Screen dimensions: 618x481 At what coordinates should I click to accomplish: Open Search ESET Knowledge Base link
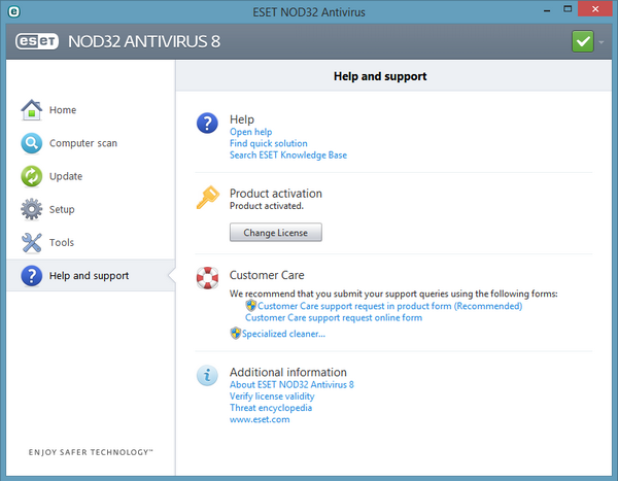288,155
